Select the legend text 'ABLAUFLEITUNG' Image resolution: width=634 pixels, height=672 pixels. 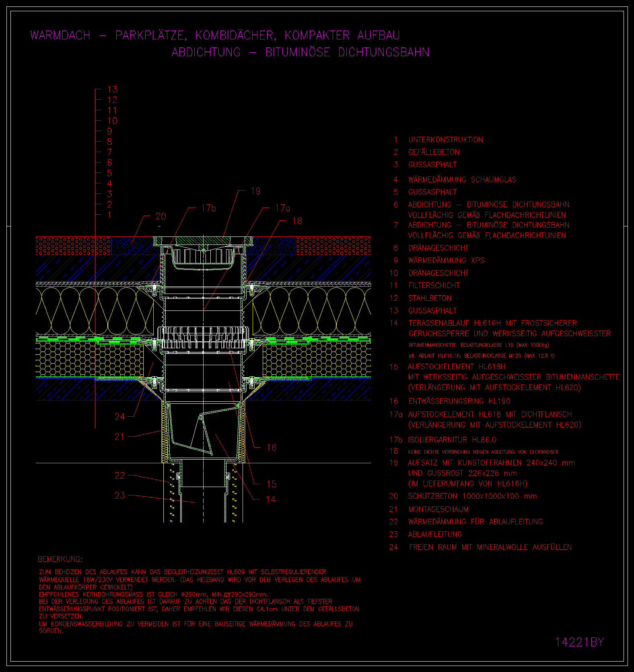coord(435,534)
